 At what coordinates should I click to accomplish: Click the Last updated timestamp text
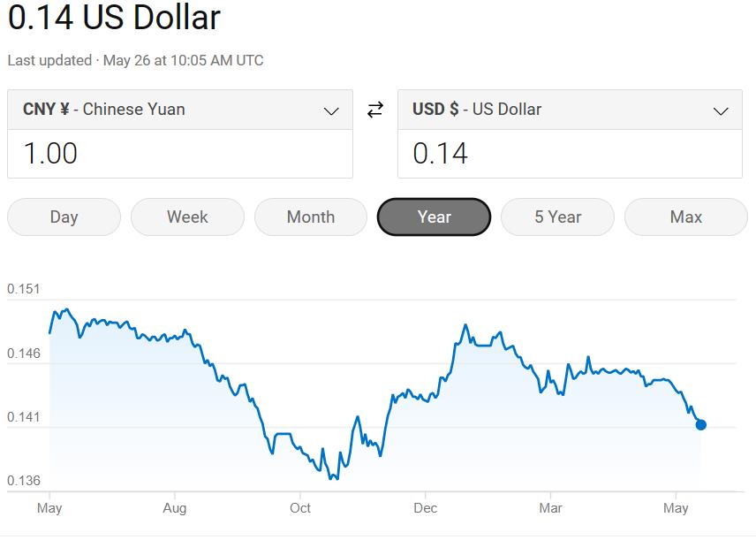135,60
